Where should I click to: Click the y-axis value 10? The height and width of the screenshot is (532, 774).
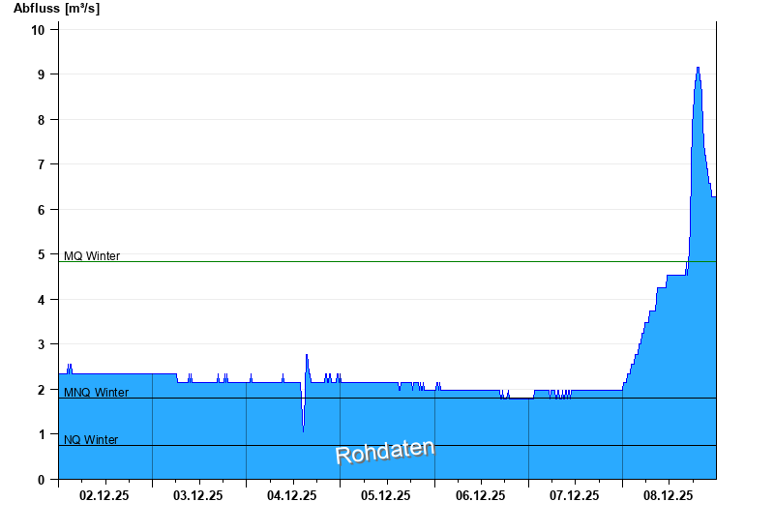click(x=38, y=30)
